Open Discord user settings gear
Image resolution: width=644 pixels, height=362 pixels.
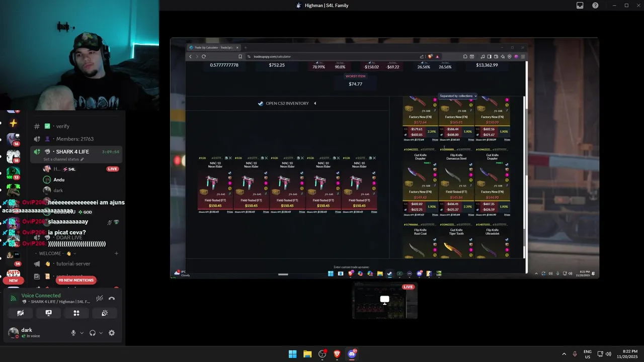tap(112, 333)
